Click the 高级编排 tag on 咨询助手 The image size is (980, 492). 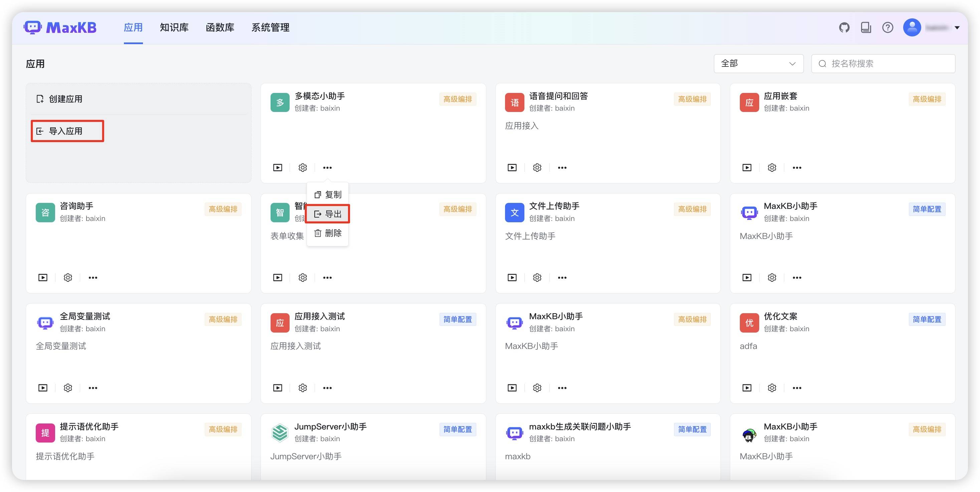(x=223, y=209)
